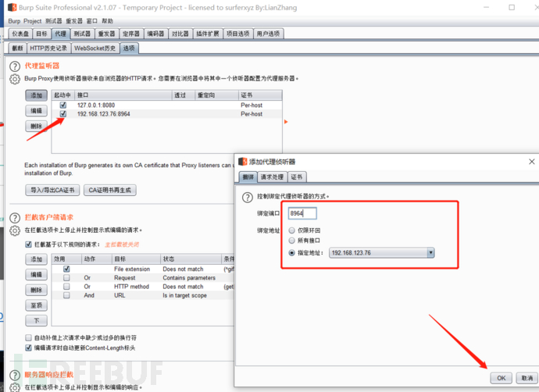
Task: Click 添加 next to the proxy listeners table
Action: pyautogui.click(x=36, y=95)
